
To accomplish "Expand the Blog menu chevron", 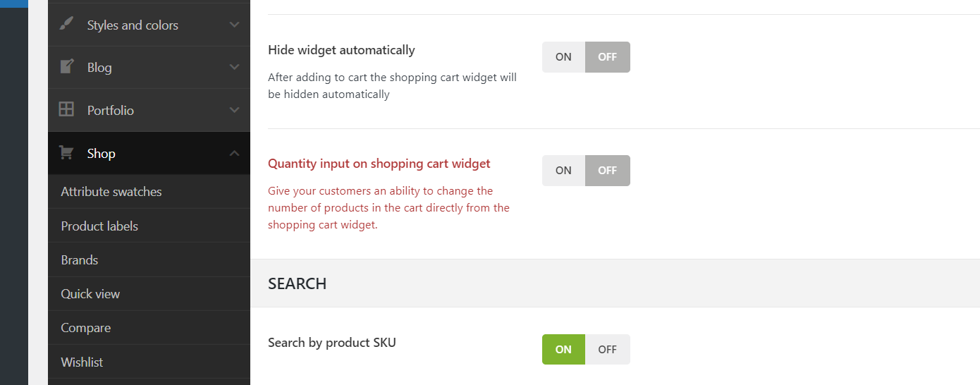I will click(x=235, y=67).
